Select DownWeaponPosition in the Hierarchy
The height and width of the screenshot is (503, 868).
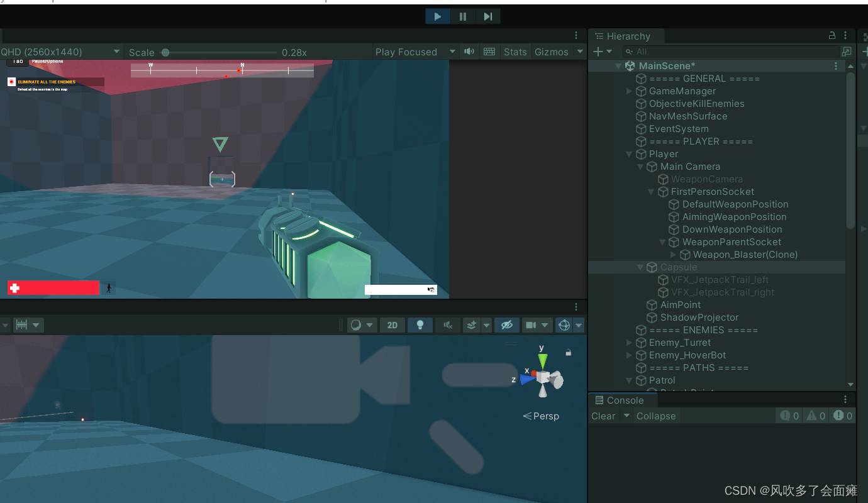732,229
